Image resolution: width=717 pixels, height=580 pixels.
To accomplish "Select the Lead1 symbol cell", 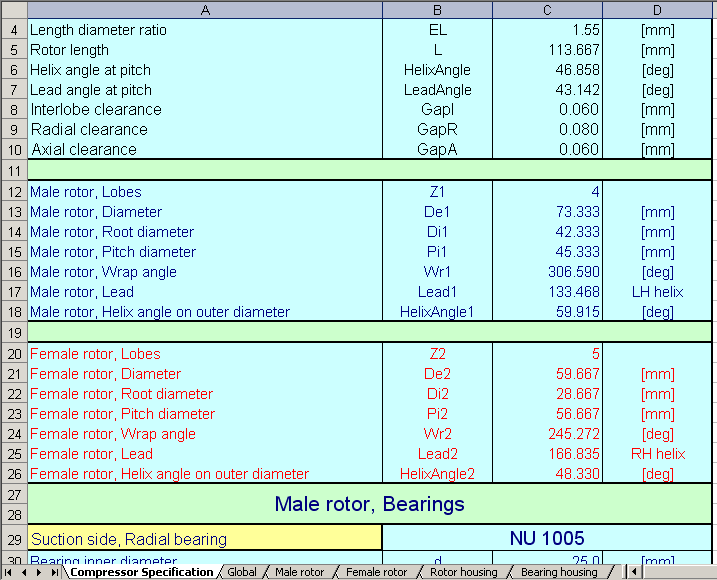I will (x=437, y=292).
